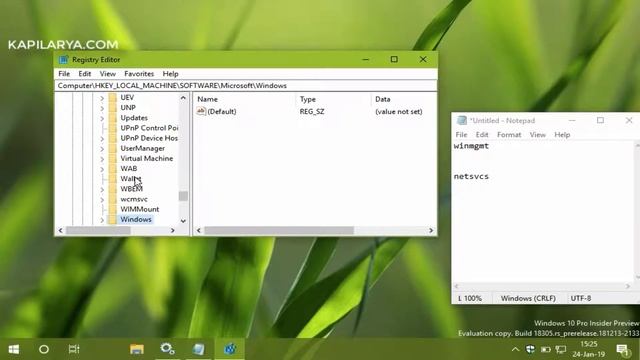
Task: Select the WIMMount folder icon
Action: [x=113, y=209]
